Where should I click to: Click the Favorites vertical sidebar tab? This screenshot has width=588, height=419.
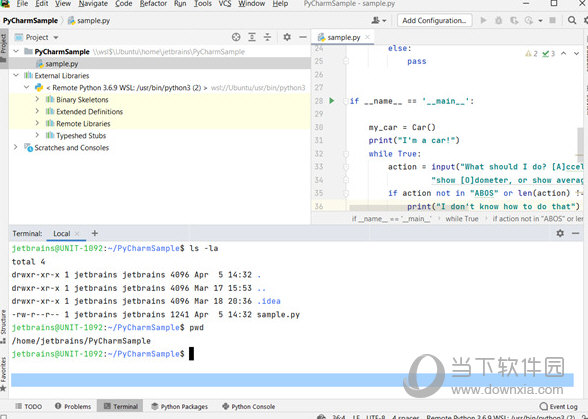coord(3,374)
